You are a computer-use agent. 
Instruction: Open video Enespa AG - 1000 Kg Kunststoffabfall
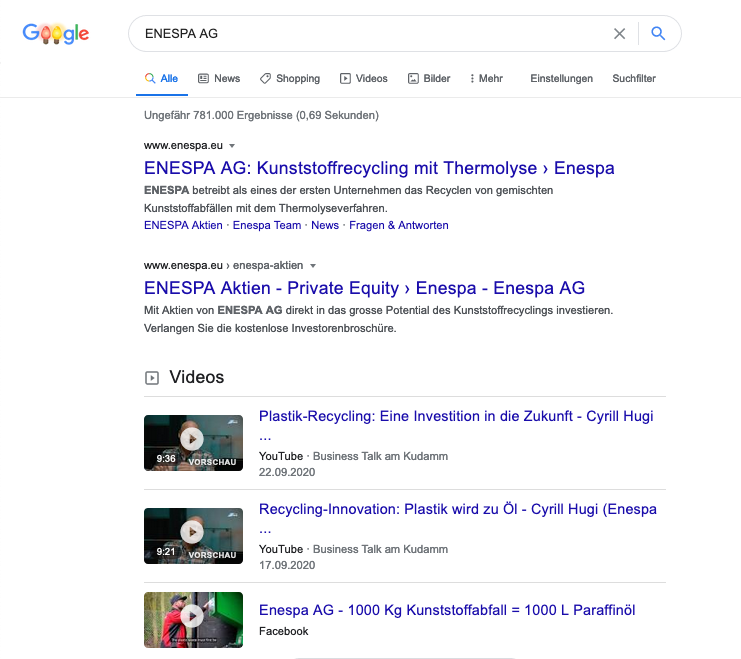[x=447, y=610]
